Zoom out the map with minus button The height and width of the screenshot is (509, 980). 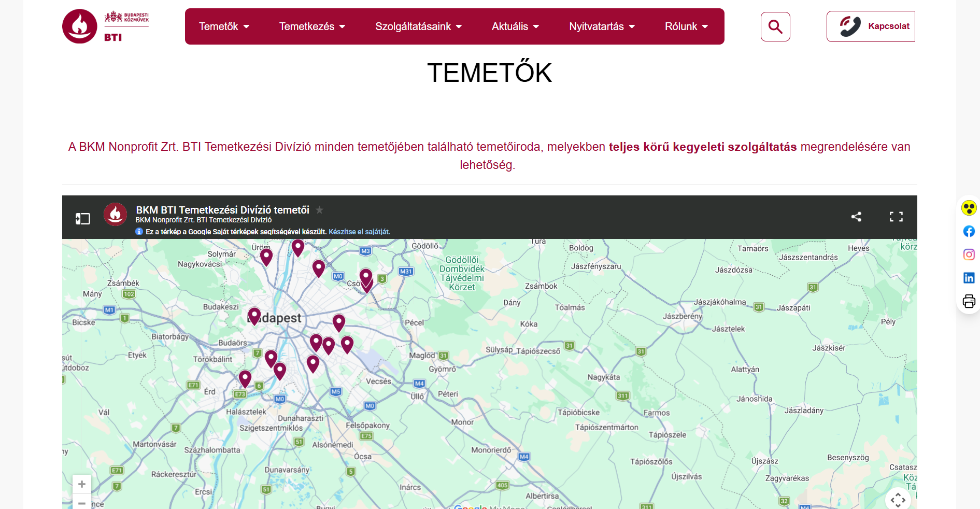82,502
